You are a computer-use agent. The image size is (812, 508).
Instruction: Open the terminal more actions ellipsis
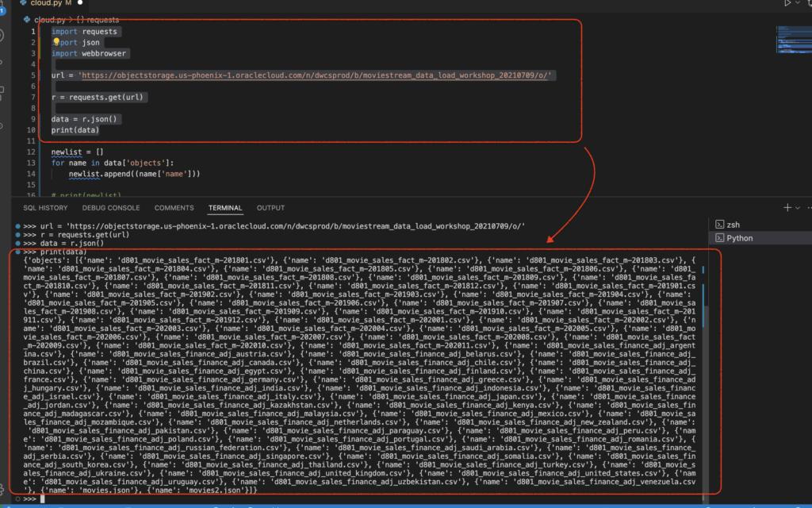[x=809, y=208]
